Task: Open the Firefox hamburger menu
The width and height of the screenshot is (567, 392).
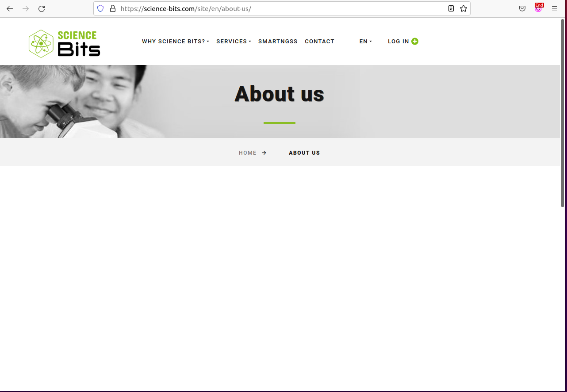Action: coord(555,8)
